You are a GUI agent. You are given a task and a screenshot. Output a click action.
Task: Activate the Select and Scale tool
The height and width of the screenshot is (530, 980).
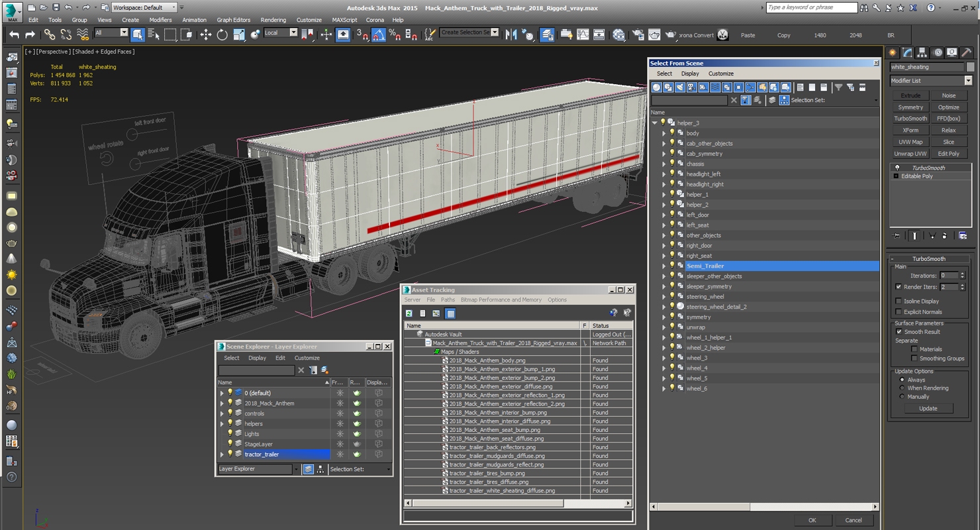239,34
